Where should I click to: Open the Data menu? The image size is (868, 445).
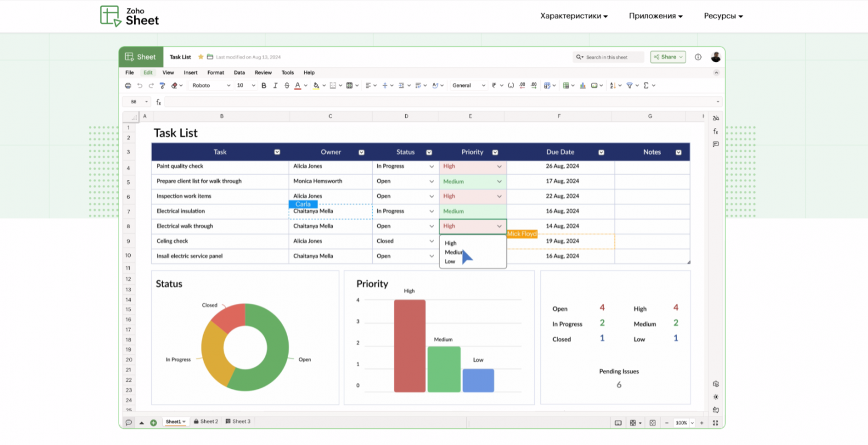click(239, 73)
